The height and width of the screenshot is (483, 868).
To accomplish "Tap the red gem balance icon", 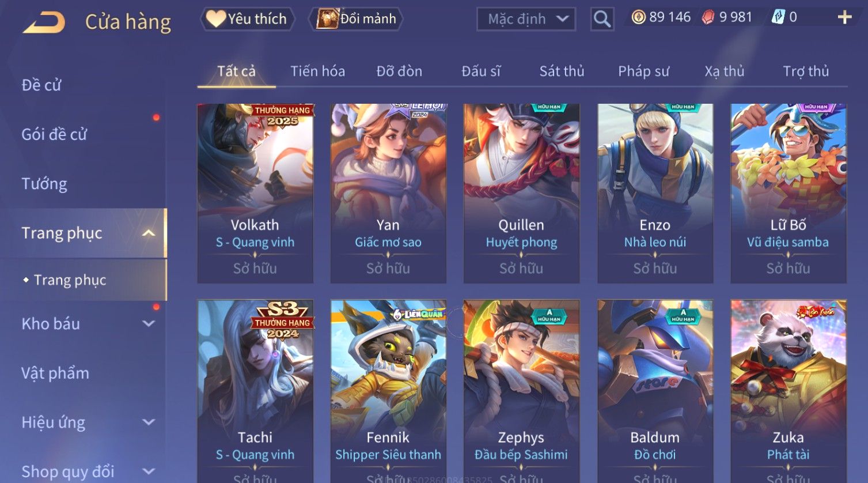I will [708, 17].
